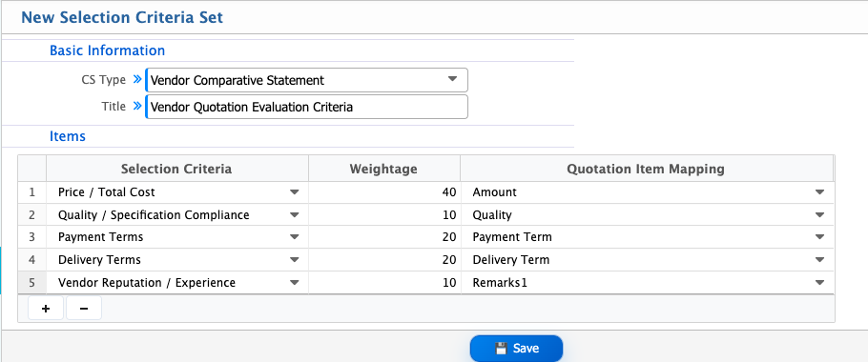Click New Selection Criteria Set page title

[x=122, y=17]
